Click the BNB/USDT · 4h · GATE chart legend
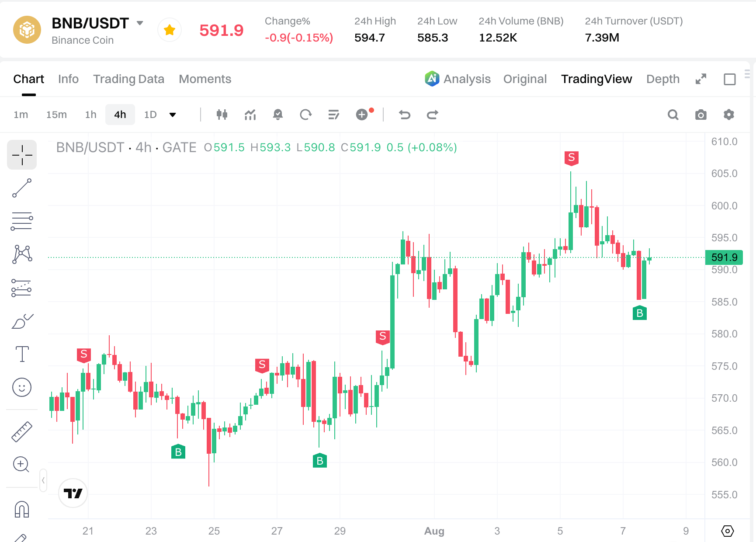Image resolution: width=756 pixels, height=542 pixels. point(126,148)
